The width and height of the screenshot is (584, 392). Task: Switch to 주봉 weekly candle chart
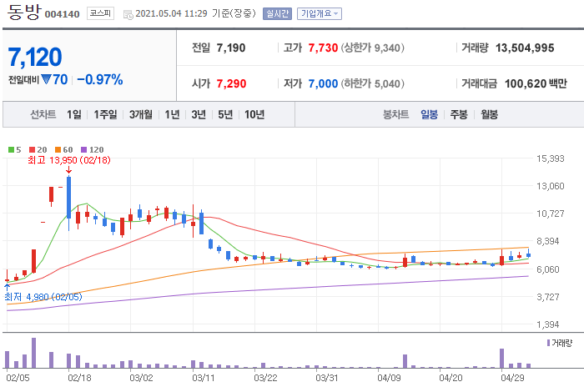coord(459,114)
